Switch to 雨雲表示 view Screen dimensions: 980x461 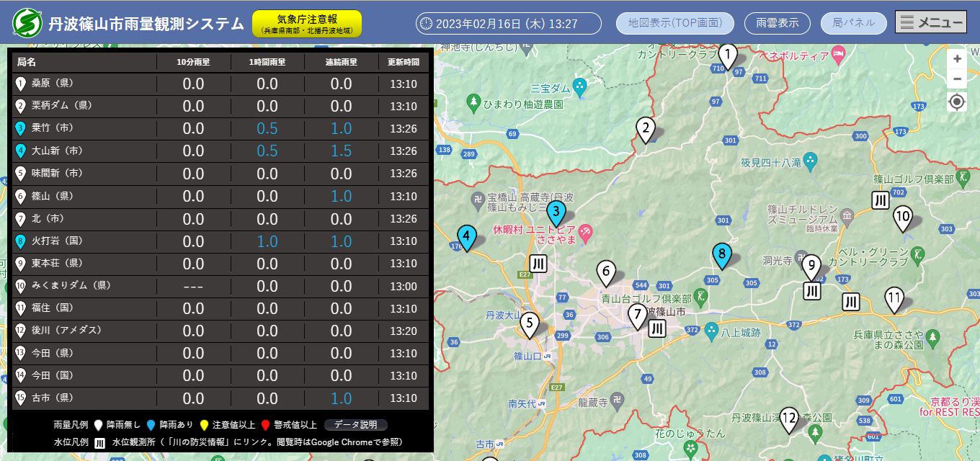coord(777,23)
